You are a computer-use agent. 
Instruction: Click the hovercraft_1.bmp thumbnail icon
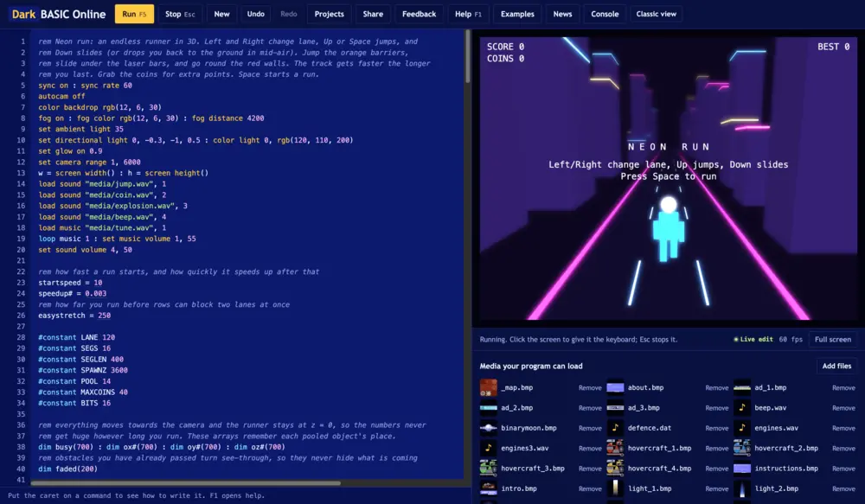(615, 449)
